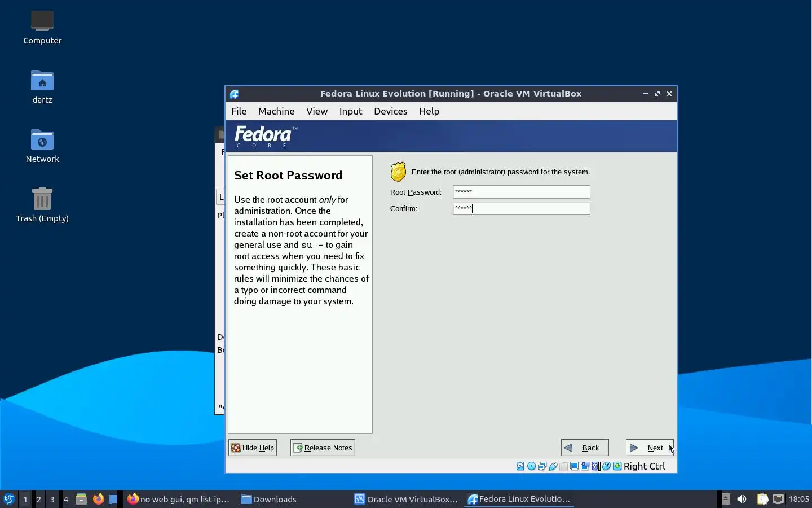
Task: Open the Machine menu
Action: click(x=276, y=111)
